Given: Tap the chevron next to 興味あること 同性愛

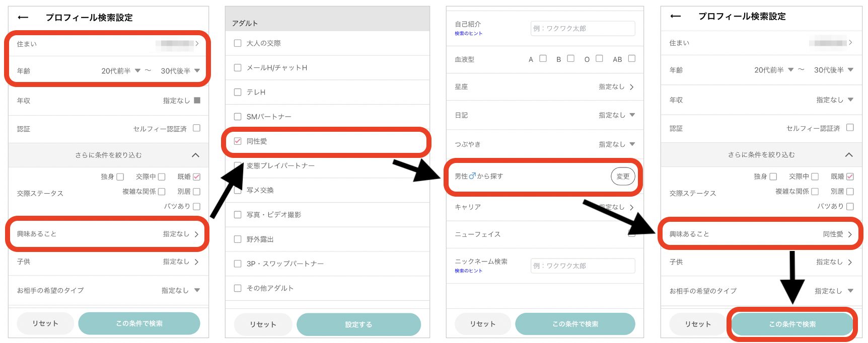Looking at the screenshot, I should (850, 234).
